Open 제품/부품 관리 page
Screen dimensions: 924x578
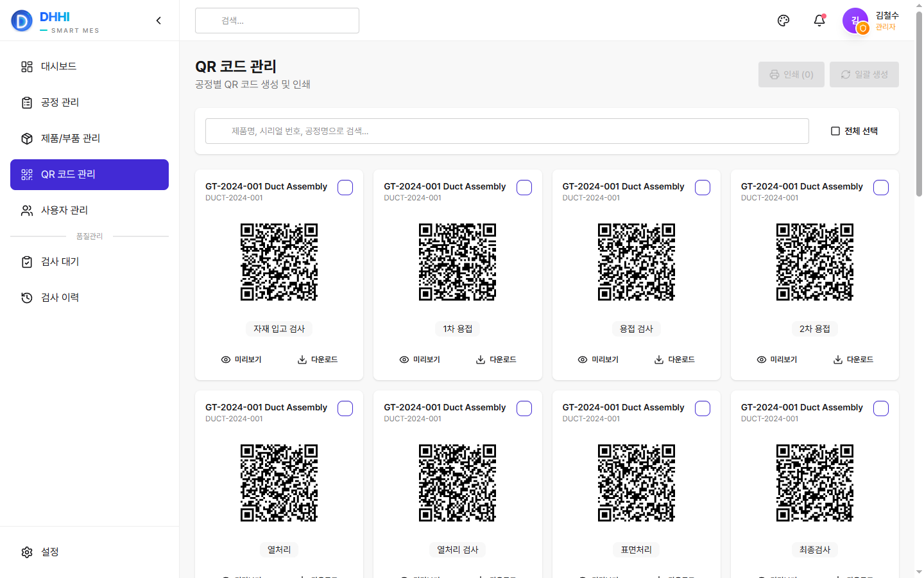pos(89,139)
